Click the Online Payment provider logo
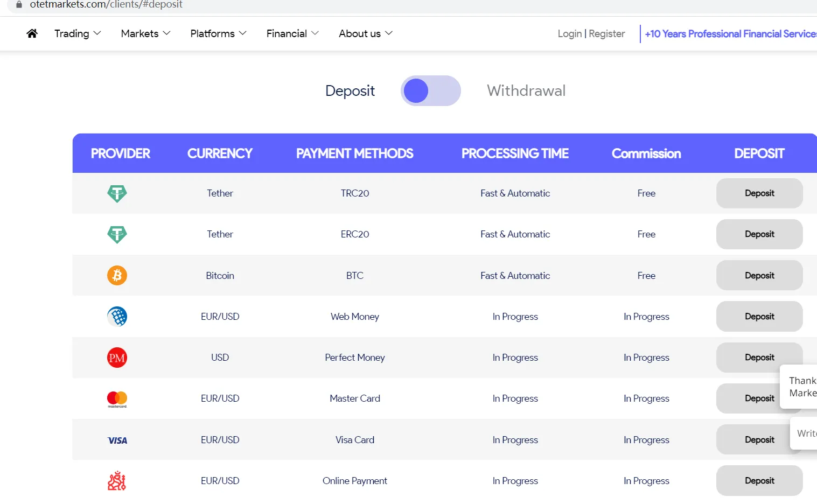 (x=117, y=481)
